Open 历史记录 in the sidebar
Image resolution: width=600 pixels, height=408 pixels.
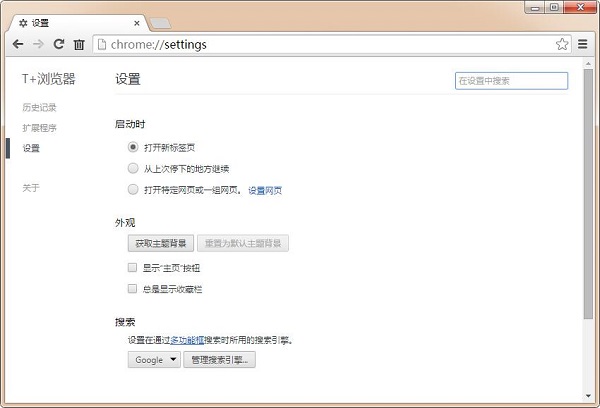tap(39, 108)
